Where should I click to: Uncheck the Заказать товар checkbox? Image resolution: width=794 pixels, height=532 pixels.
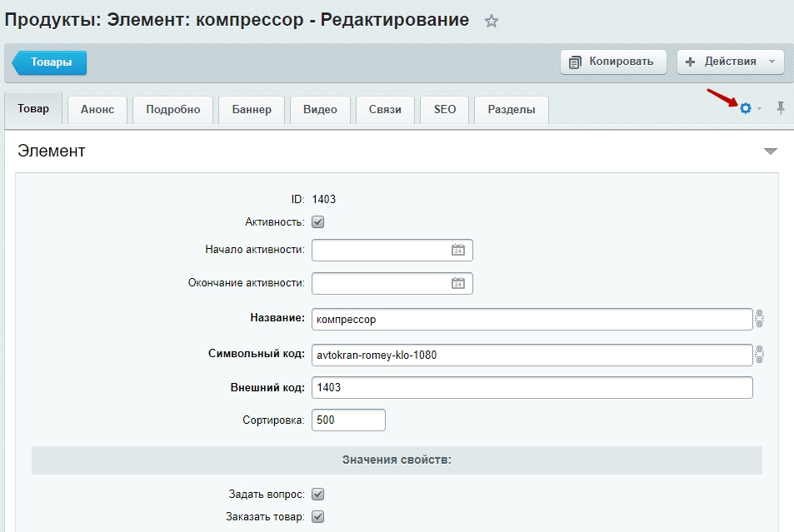click(x=318, y=517)
